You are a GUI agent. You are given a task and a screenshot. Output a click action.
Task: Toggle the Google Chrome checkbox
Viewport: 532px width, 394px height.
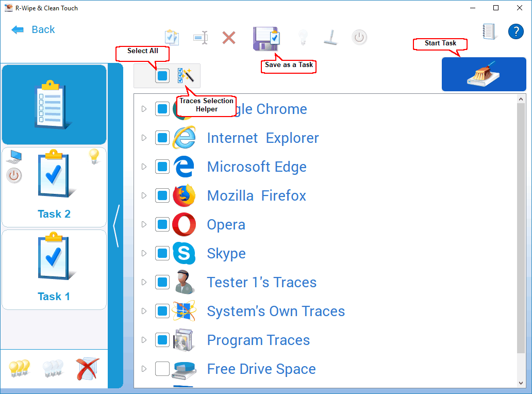click(162, 109)
